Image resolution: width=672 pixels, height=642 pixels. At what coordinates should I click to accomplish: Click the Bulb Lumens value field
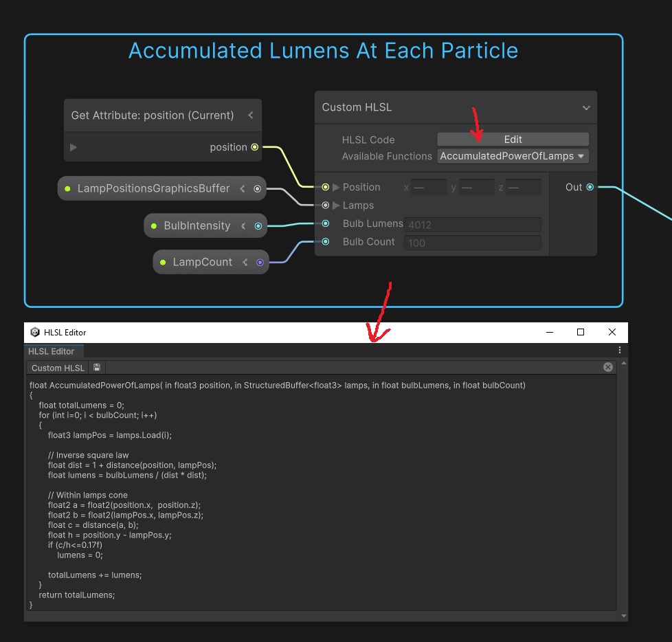pos(472,224)
